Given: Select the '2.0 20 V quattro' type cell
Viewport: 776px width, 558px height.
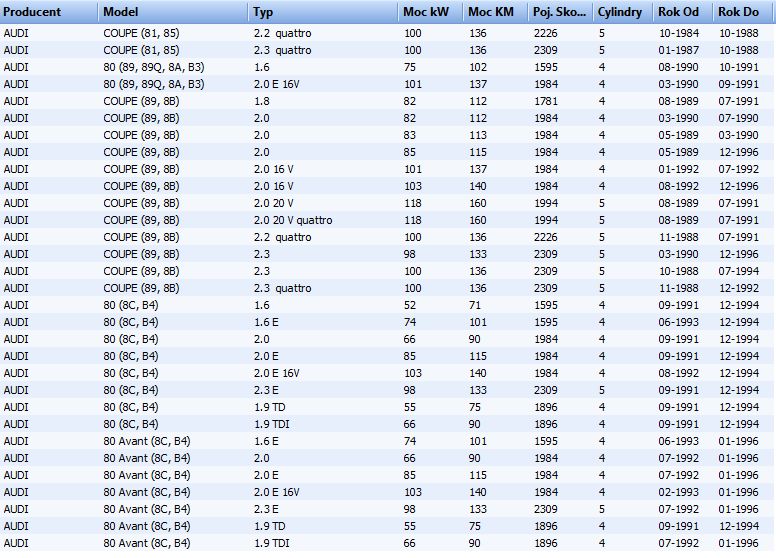Looking at the screenshot, I should 293,220.
